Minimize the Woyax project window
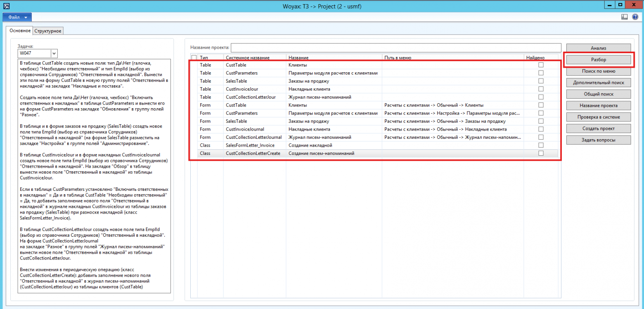The height and width of the screenshot is (309, 644). pos(609,5)
